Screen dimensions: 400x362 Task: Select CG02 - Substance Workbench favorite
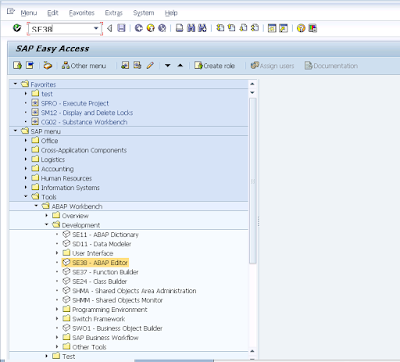coord(84,122)
